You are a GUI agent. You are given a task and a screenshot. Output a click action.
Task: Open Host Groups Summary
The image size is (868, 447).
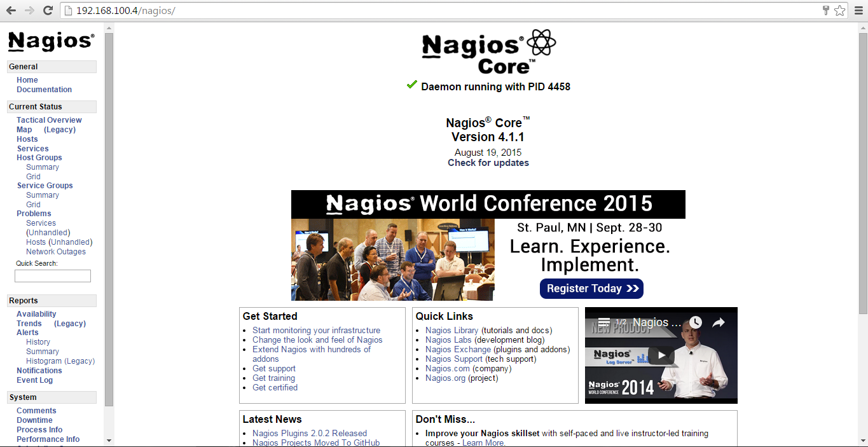[x=43, y=167]
